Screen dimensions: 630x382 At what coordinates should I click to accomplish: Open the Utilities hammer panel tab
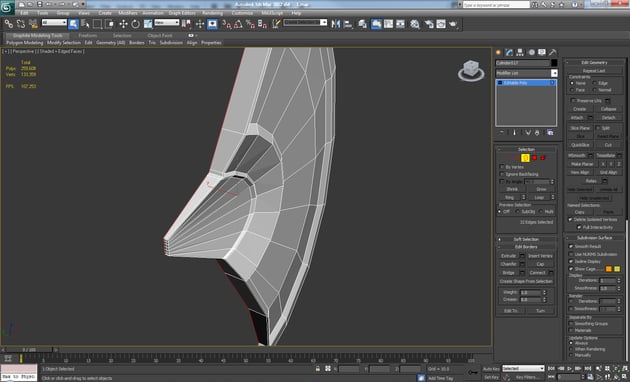click(x=553, y=52)
